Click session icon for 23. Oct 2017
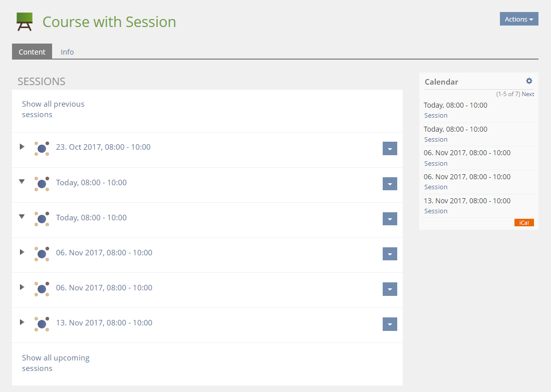This screenshot has height=392, width=551. [x=42, y=149]
